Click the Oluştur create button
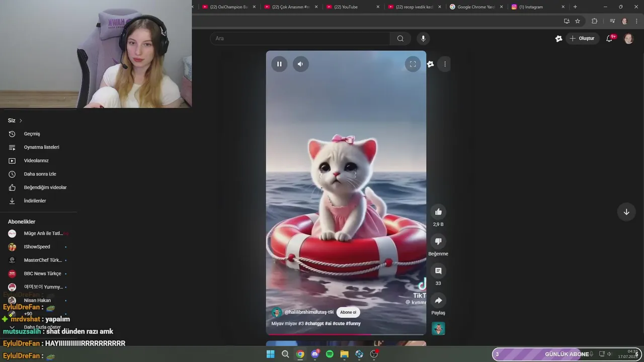 click(x=582, y=38)
